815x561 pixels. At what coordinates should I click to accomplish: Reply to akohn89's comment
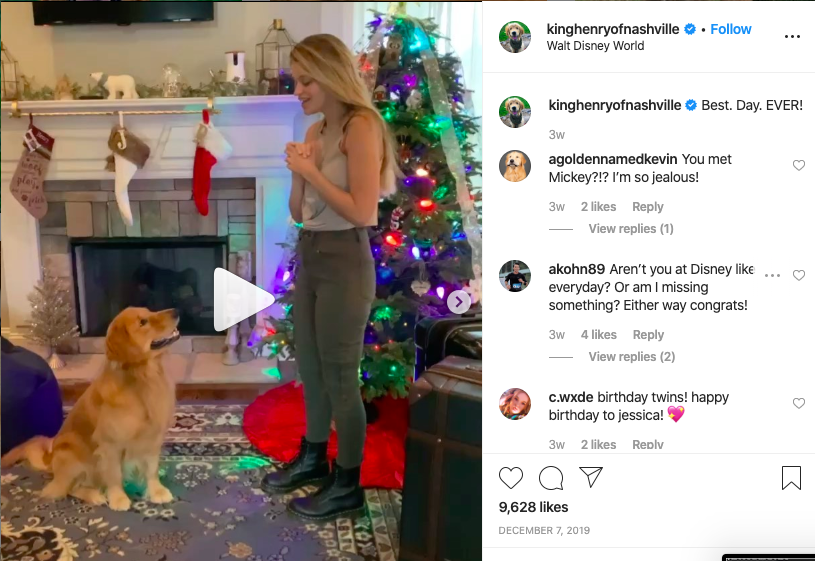coord(648,335)
